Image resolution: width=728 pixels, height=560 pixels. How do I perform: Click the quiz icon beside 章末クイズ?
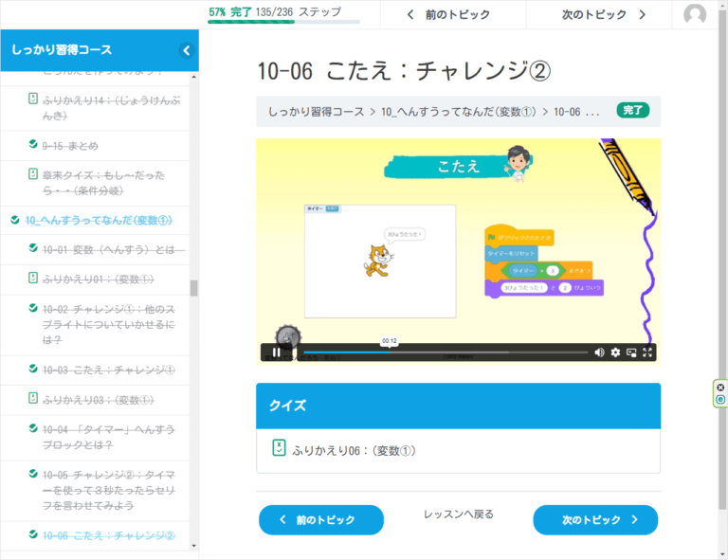coord(33,174)
